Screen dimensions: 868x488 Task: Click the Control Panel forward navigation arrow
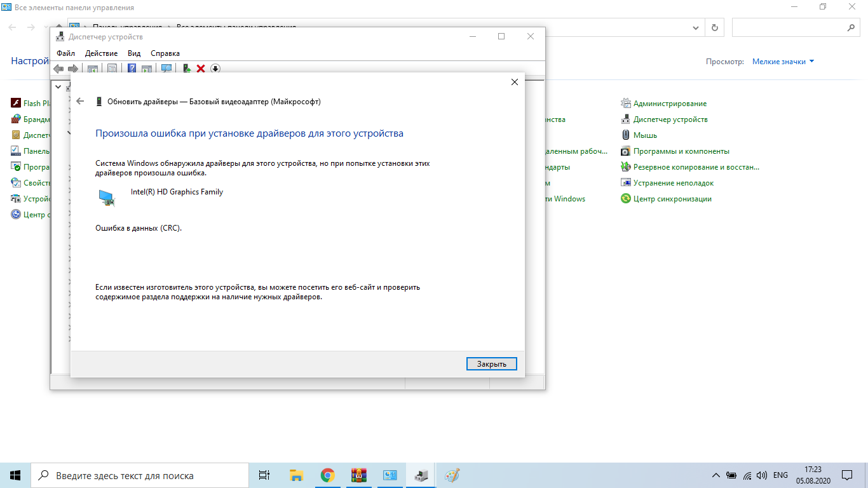click(x=31, y=28)
